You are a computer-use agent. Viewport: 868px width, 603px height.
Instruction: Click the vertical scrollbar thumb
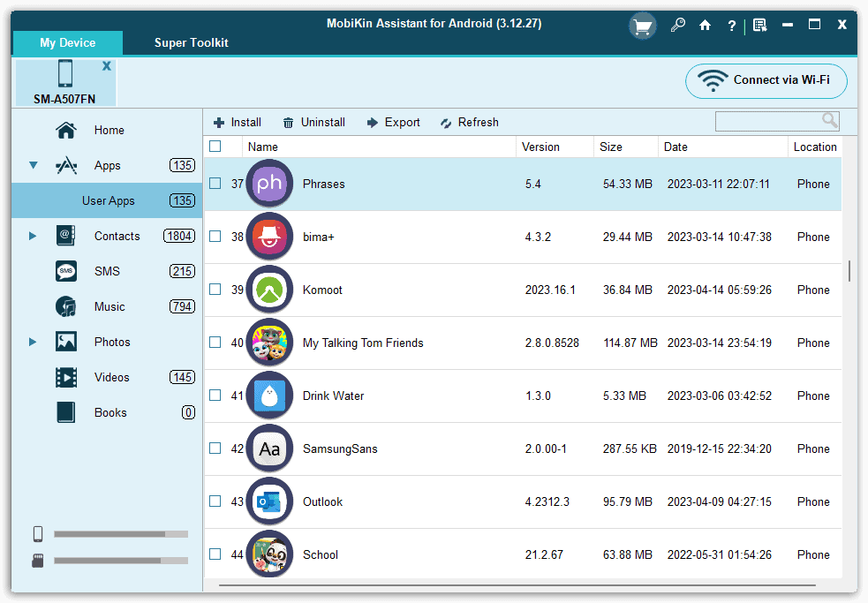(x=849, y=271)
